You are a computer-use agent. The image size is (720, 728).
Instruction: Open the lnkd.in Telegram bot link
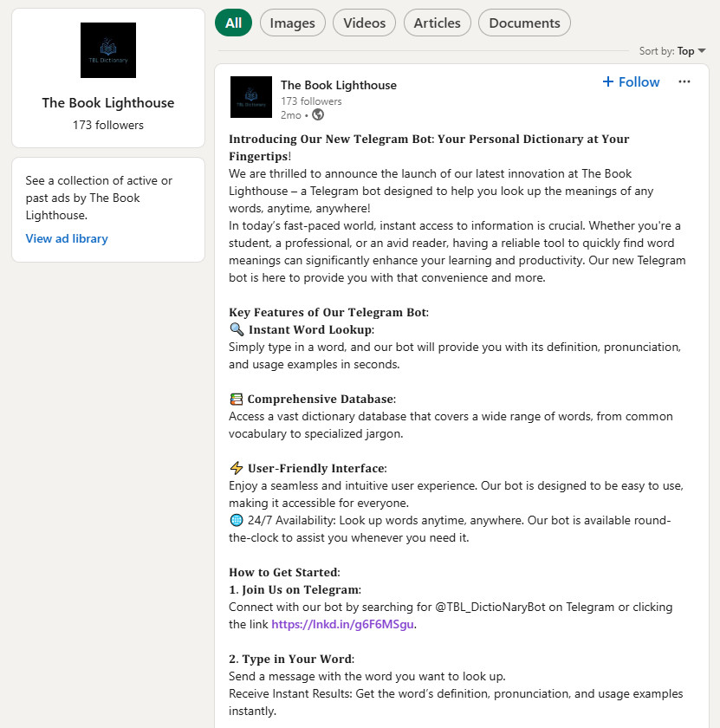(x=343, y=624)
